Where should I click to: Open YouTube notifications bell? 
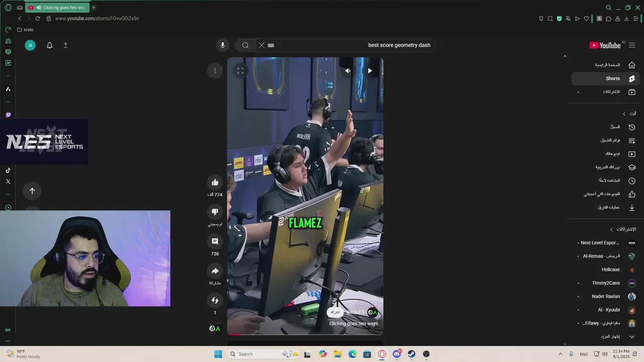point(49,45)
